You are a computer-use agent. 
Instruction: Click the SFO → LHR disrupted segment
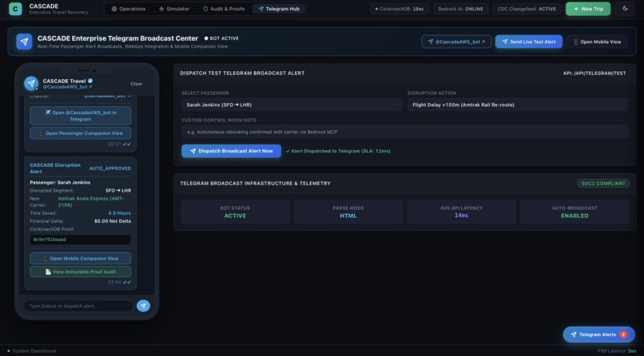118,190
